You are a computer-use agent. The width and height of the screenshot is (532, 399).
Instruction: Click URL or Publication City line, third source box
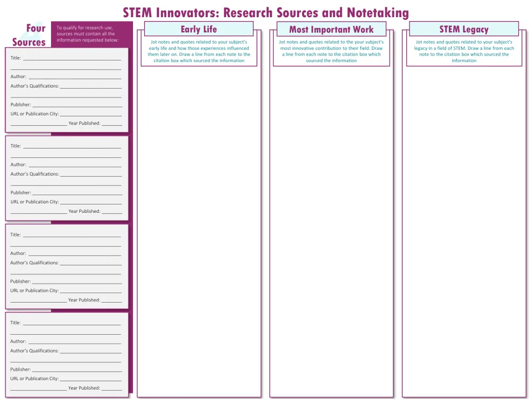pyautogui.click(x=90, y=291)
